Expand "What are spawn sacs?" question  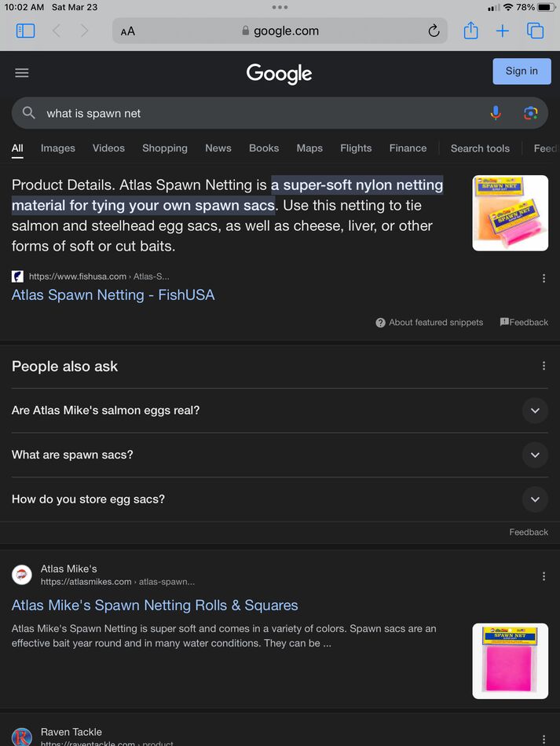pyautogui.click(x=535, y=455)
